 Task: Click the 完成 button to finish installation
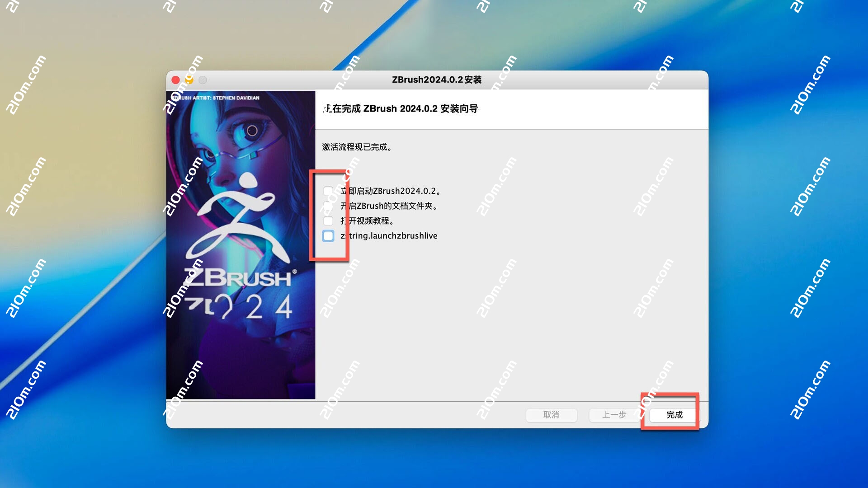(x=672, y=415)
